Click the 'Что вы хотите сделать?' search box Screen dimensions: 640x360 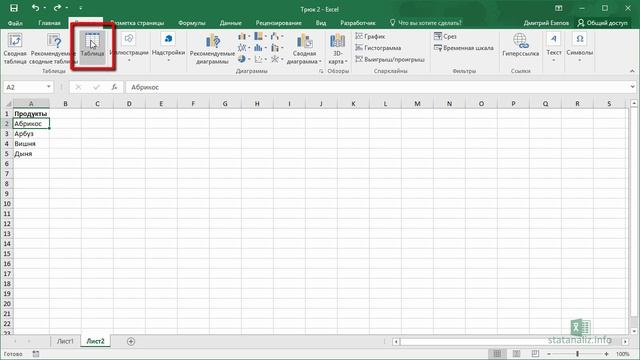pos(426,23)
